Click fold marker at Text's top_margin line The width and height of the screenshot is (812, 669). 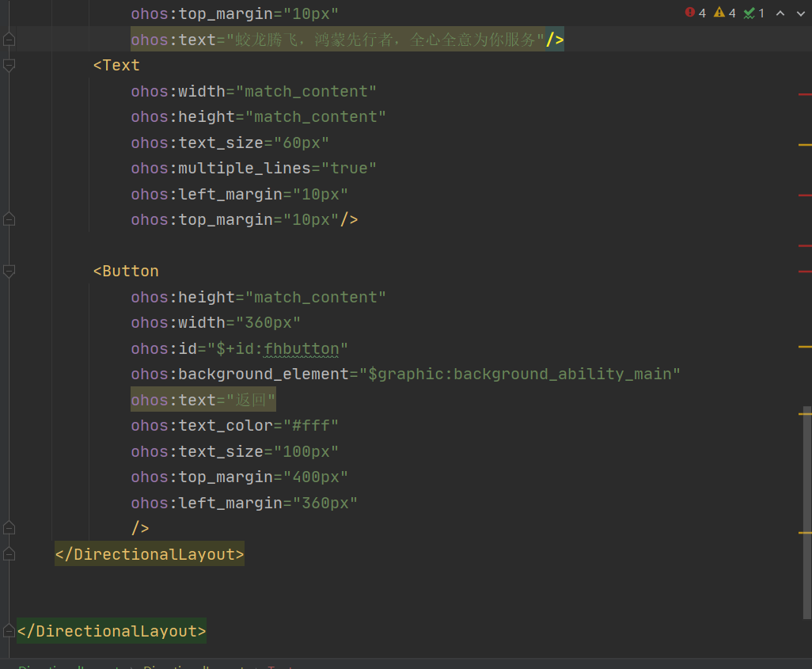[9, 219]
